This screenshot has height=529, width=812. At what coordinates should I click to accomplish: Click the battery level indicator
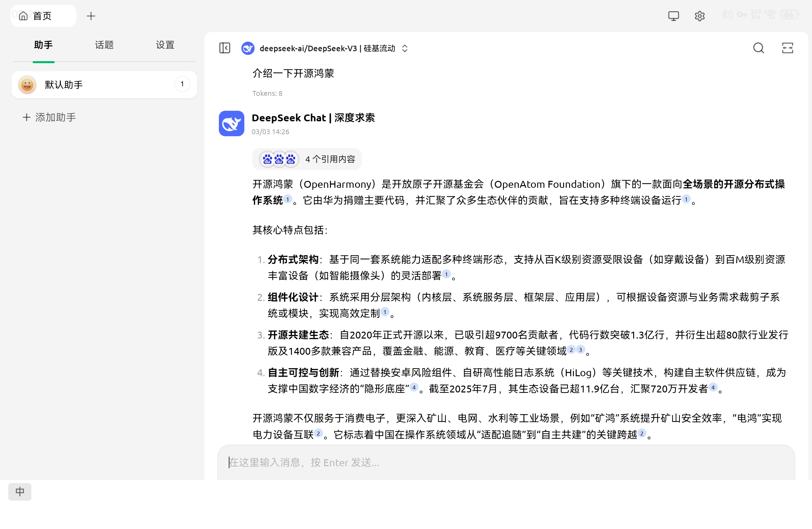coord(790,14)
